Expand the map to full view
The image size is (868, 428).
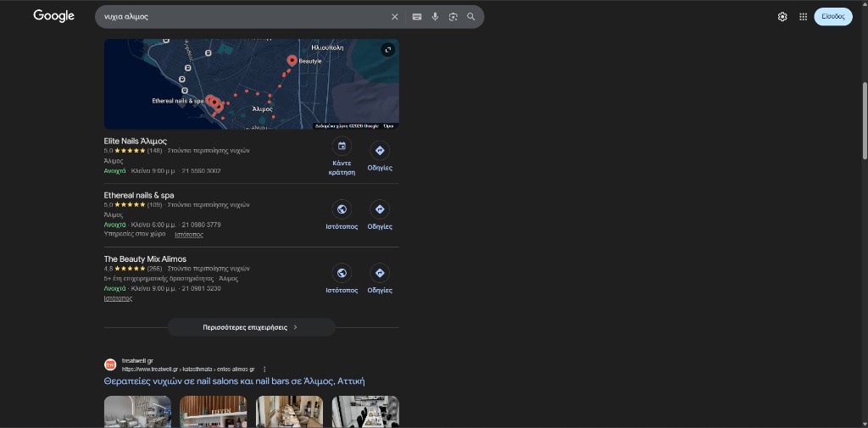388,50
